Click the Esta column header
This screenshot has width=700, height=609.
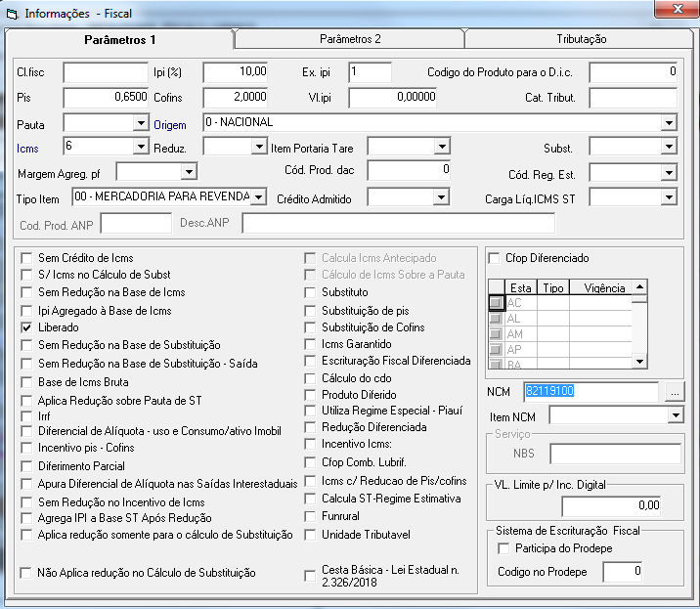point(520,288)
